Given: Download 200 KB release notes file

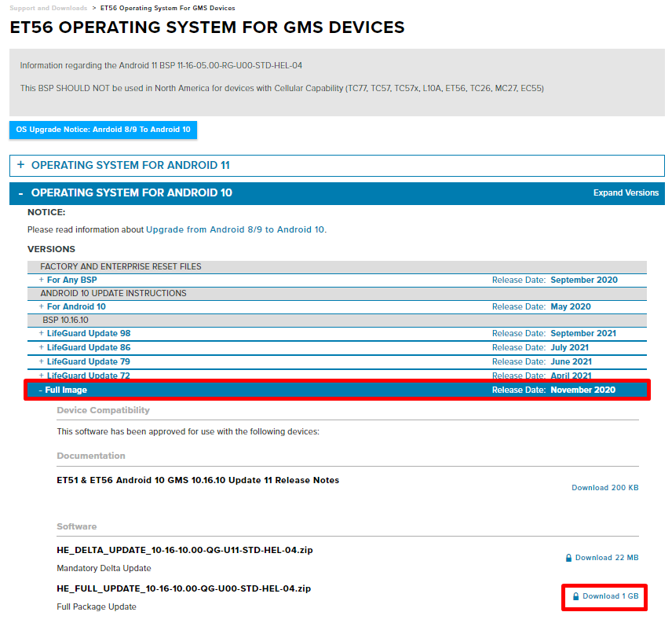Looking at the screenshot, I should coord(604,488).
